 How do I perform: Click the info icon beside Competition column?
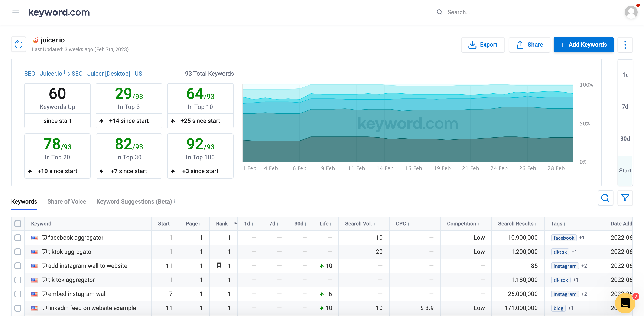pos(478,224)
